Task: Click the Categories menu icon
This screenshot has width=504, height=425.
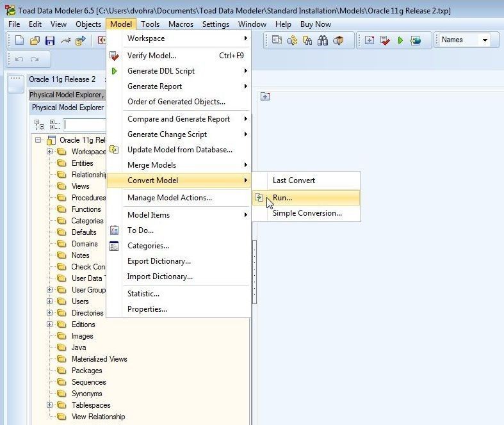Action: [x=114, y=246]
